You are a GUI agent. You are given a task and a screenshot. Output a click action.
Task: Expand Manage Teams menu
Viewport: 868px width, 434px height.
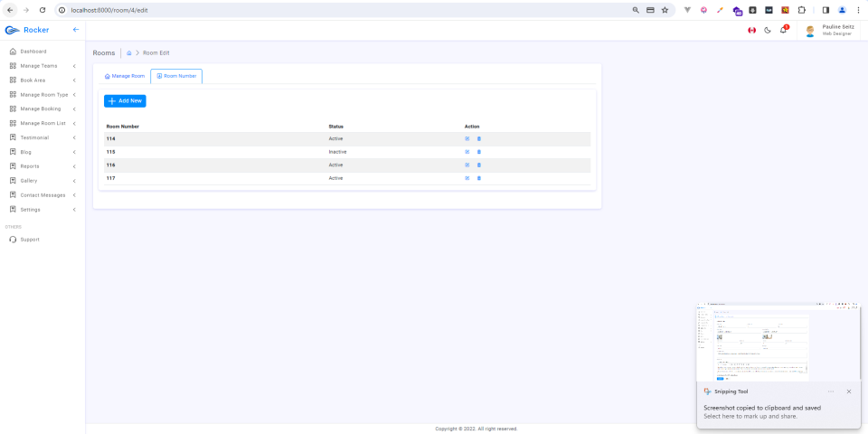(x=42, y=66)
